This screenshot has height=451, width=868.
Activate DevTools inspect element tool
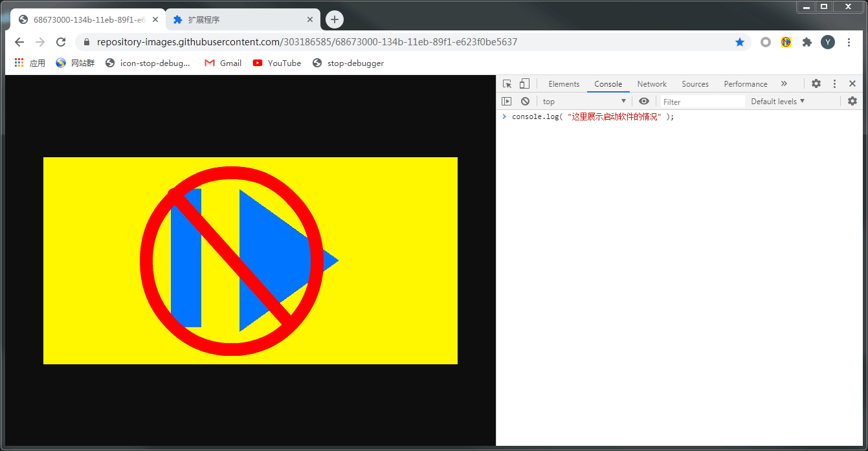click(x=507, y=83)
